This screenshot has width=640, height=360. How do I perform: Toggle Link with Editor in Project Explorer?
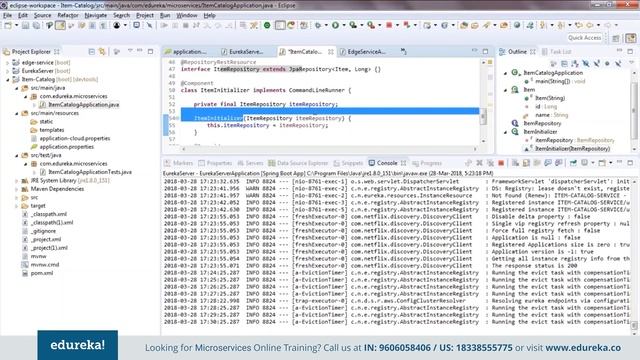[102, 51]
